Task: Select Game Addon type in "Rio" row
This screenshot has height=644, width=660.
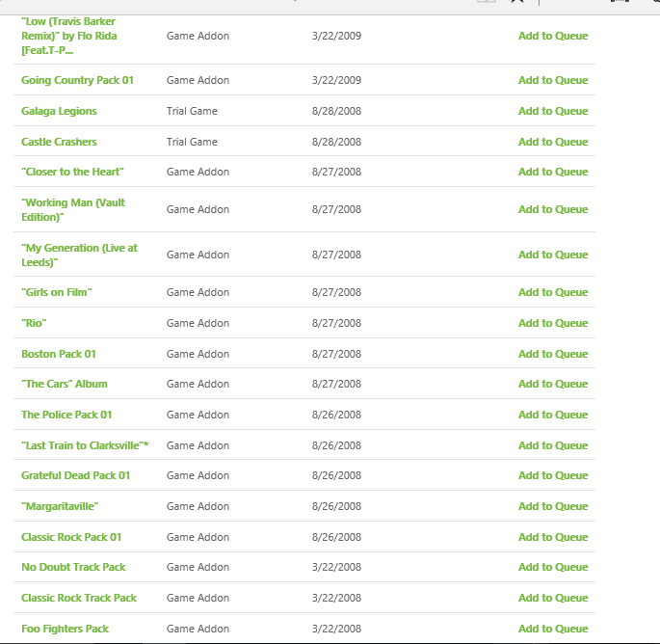Action: coord(198,323)
